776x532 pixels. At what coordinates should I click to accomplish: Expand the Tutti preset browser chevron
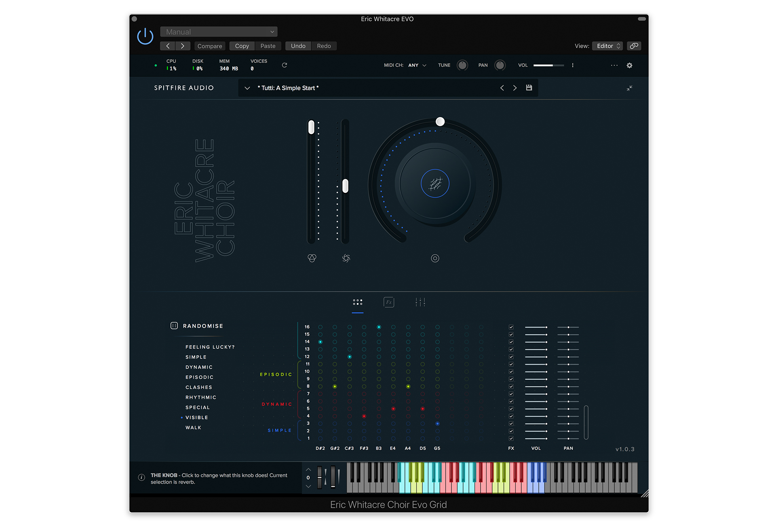click(x=247, y=88)
